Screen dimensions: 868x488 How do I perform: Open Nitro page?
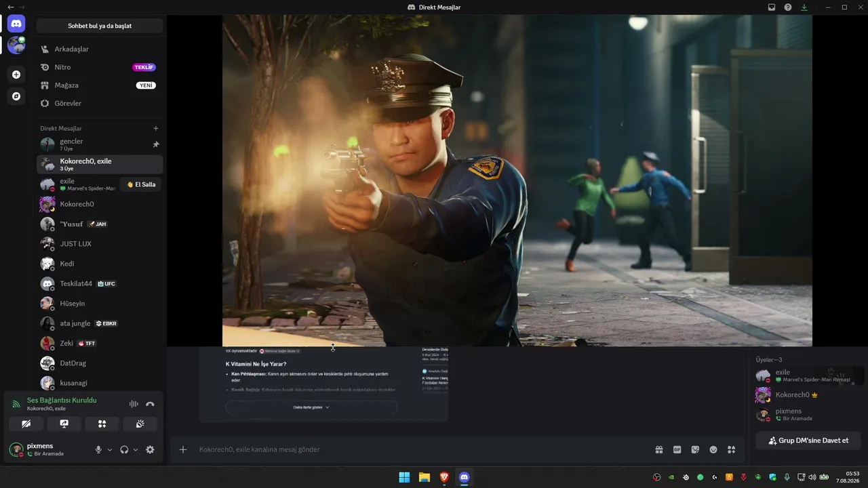click(100, 67)
